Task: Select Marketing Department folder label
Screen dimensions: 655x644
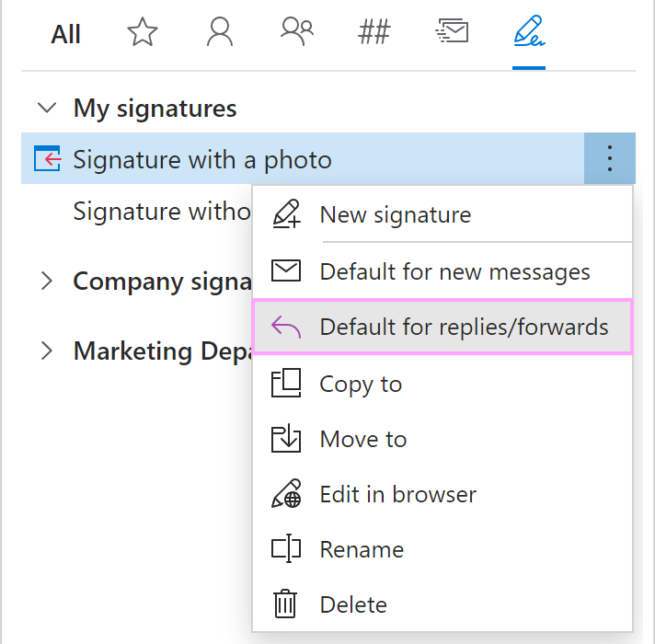Action: pyautogui.click(x=163, y=351)
